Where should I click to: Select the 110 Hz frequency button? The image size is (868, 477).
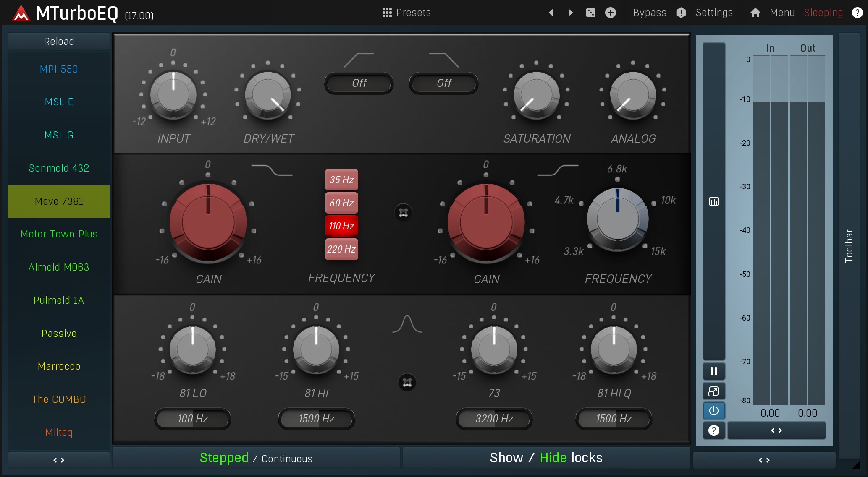(x=341, y=226)
